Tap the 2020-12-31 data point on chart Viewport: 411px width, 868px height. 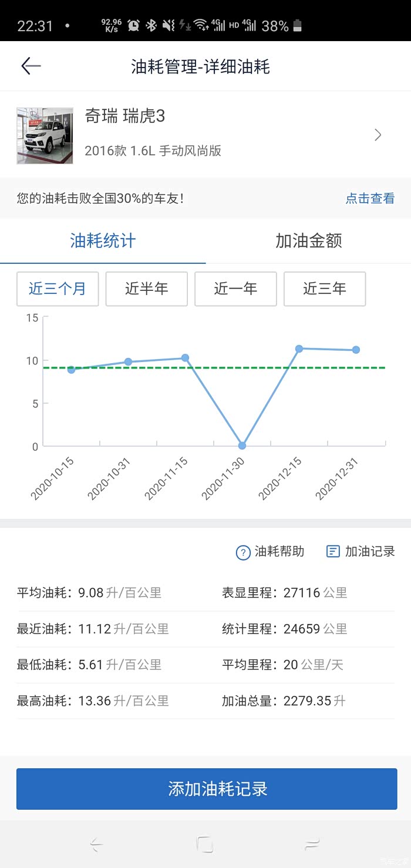[356, 350]
